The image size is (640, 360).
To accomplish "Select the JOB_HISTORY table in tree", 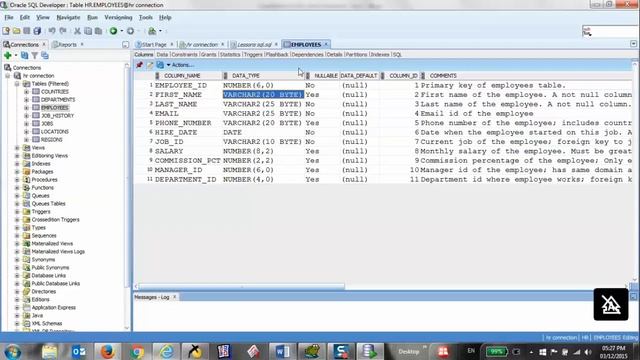I will click(57, 116).
